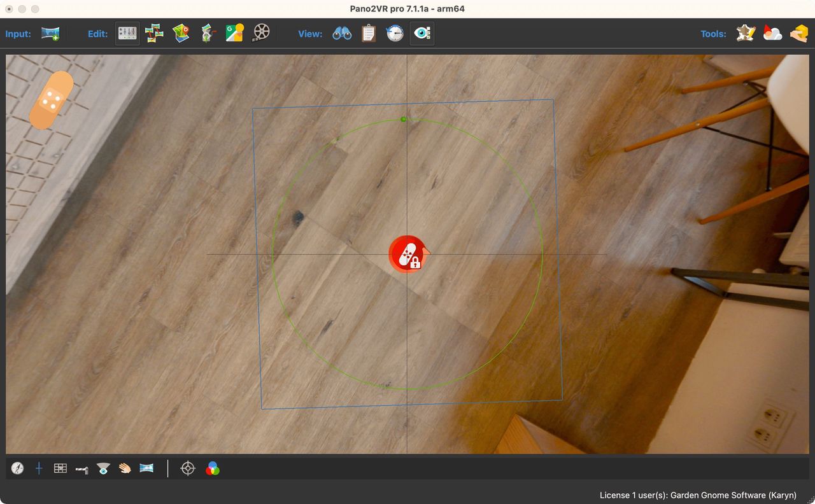This screenshot has height=504, width=815.
Task: Toggle the Live Preview eye icon
Action: click(x=422, y=33)
